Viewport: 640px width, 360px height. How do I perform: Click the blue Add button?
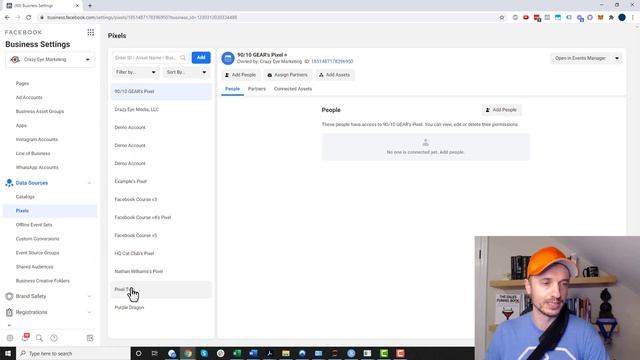(x=201, y=58)
